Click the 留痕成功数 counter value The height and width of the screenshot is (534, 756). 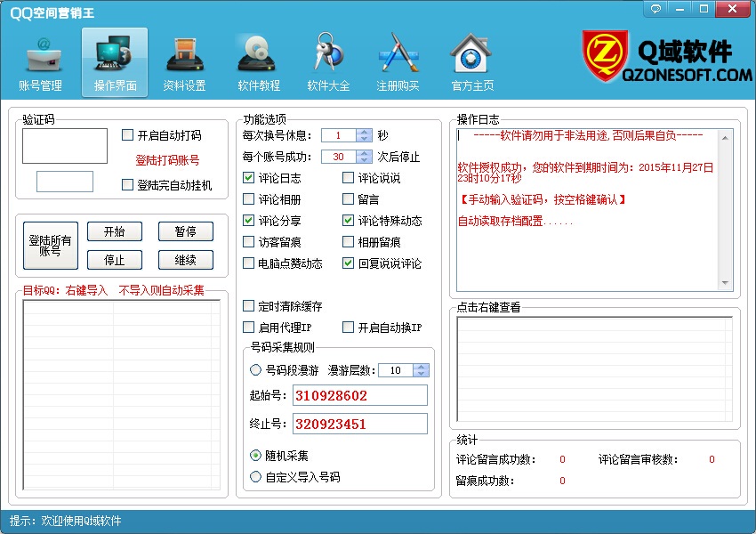[562, 481]
